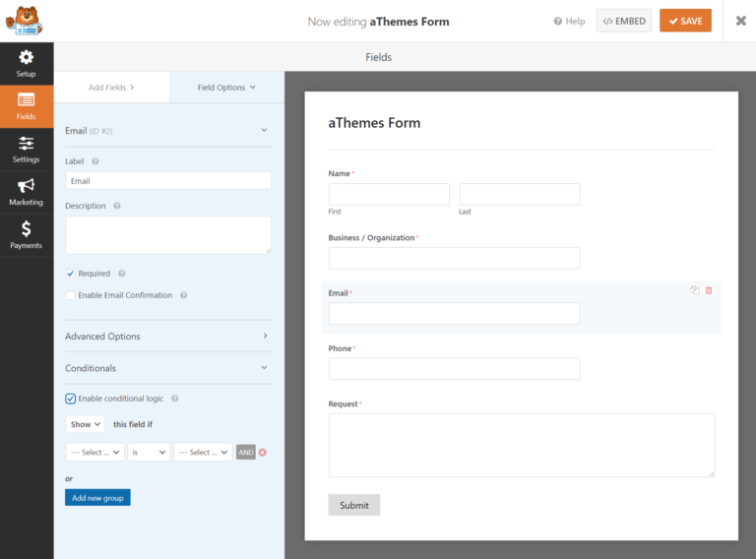Open the Marketing panel in sidebar
This screenshot has height=559, width=756.
(26, 192)
